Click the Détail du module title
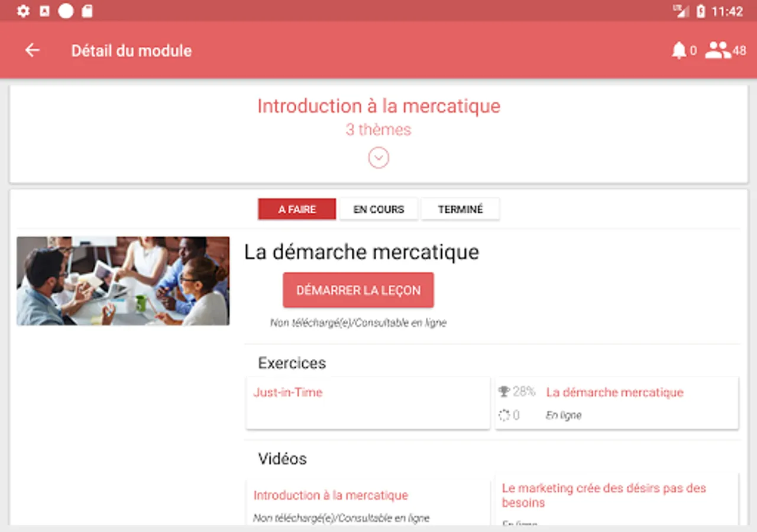The image size is (757, 532). pos(131,51)
